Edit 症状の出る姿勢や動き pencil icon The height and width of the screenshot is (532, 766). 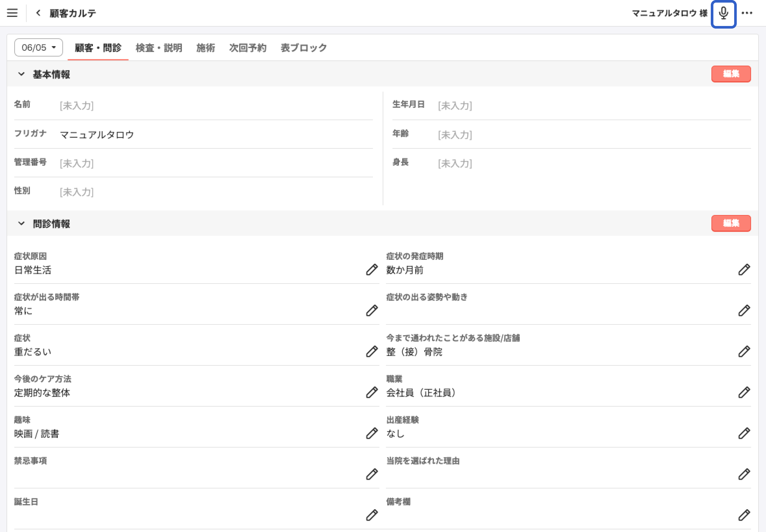[744, 310]
